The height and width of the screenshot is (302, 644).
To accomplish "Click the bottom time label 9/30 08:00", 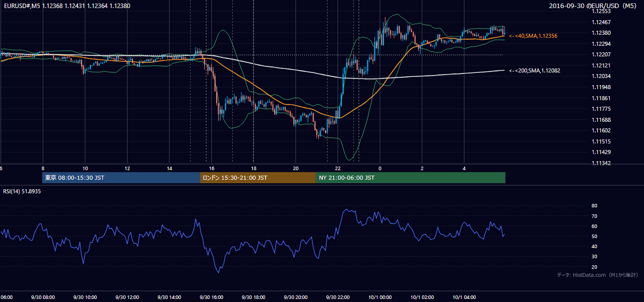I will click(43, 297).
